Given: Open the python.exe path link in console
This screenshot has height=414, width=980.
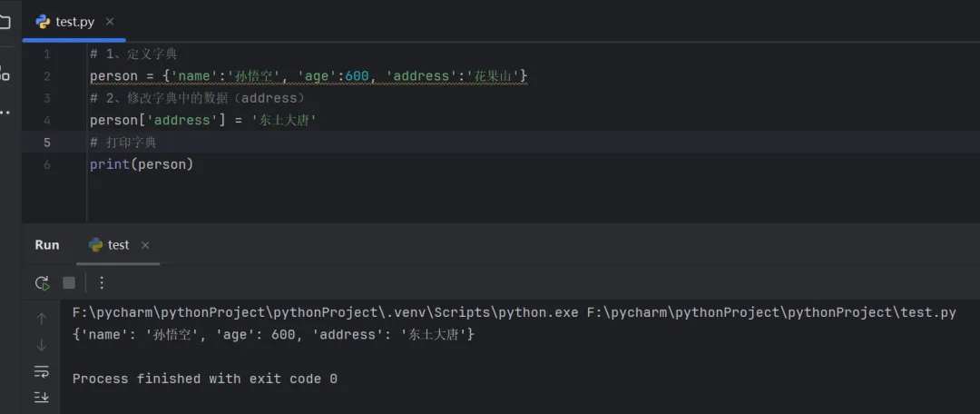Looking at the screenshot, I should [325, 312].
